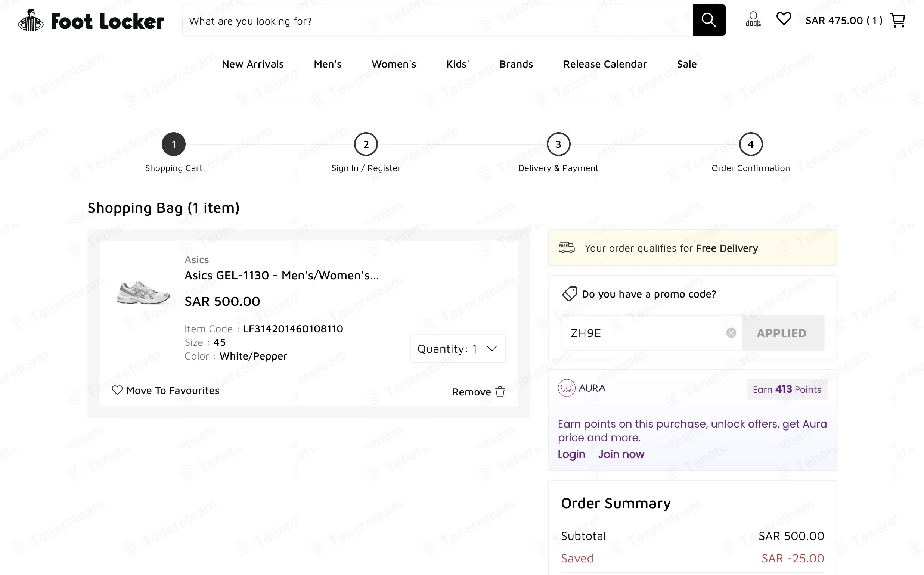This screenshot has width=924, height=575.
Task: Click the Aura Join now link
Action: tap(621, 454)
